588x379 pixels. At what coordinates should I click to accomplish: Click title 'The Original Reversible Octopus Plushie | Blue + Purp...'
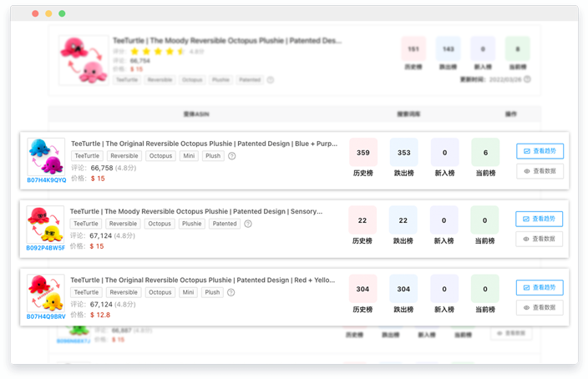pos(205,144)
